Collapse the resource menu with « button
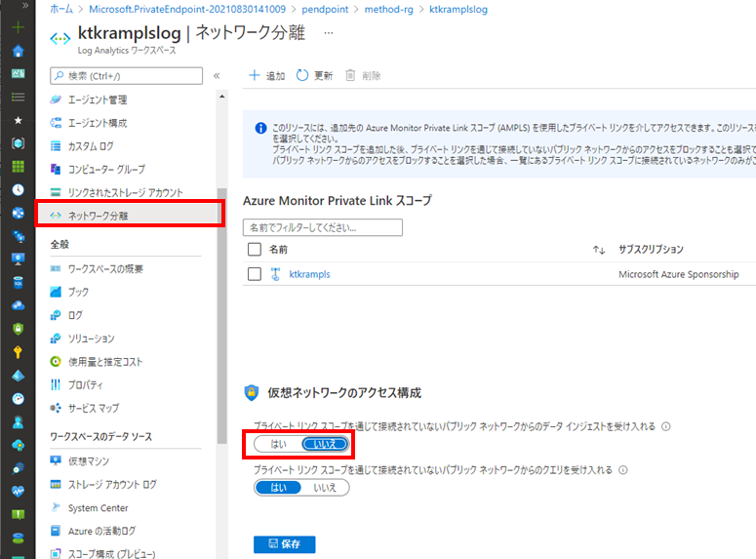756x559 pixels. (217, 76)
